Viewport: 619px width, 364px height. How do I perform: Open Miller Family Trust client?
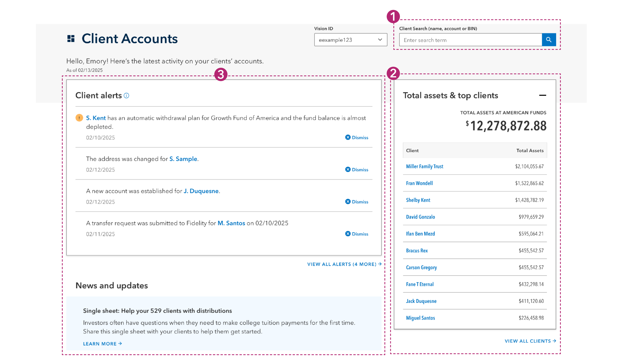pos(425,166)
